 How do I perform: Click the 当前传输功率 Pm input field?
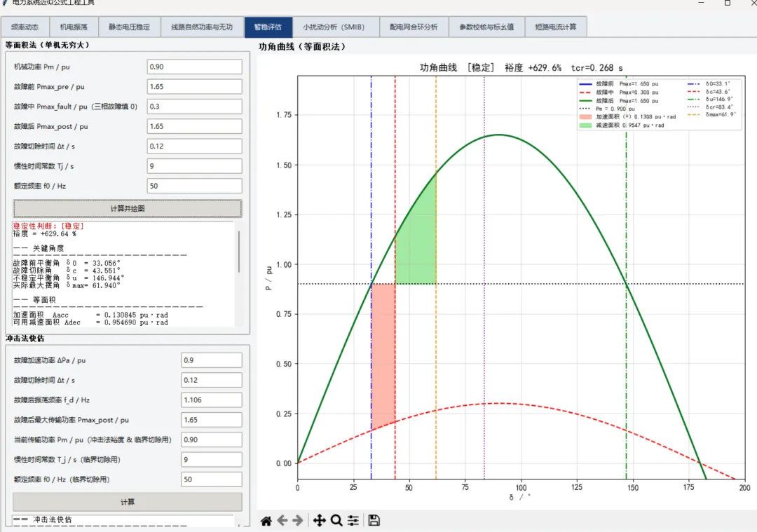(x=212, y=439)
